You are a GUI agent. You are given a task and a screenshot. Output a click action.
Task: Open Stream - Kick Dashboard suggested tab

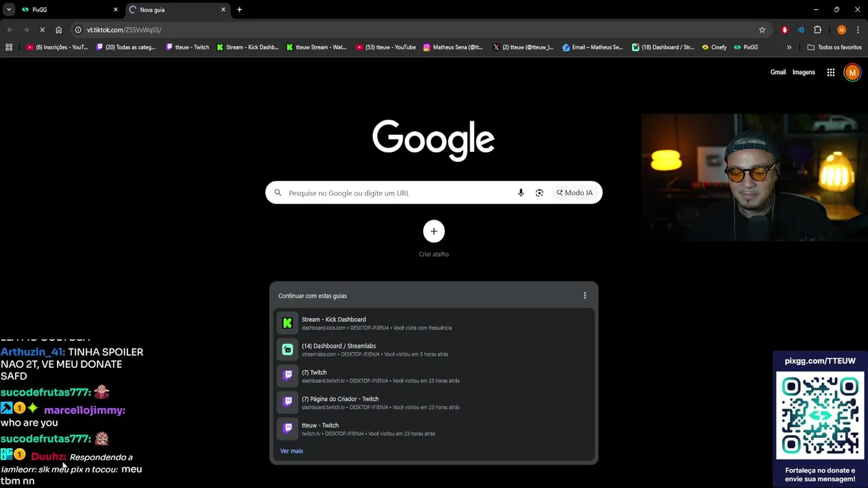[x=434, y=323]
